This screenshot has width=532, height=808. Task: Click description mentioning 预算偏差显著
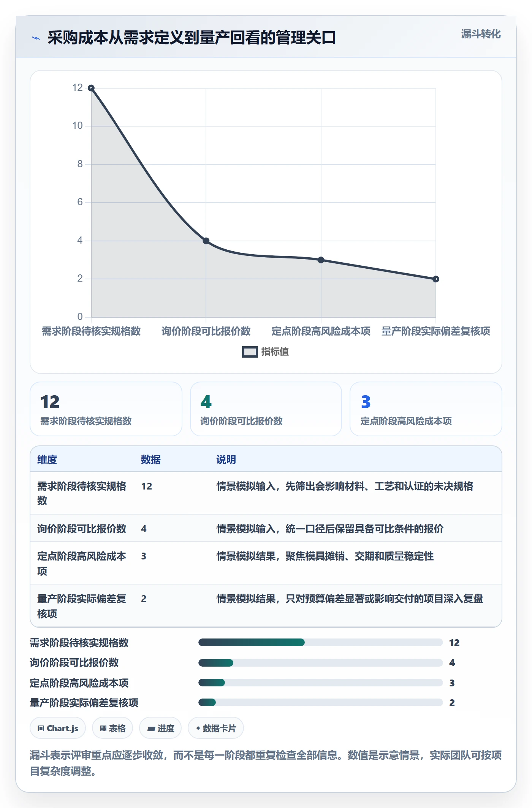(350, 599)
